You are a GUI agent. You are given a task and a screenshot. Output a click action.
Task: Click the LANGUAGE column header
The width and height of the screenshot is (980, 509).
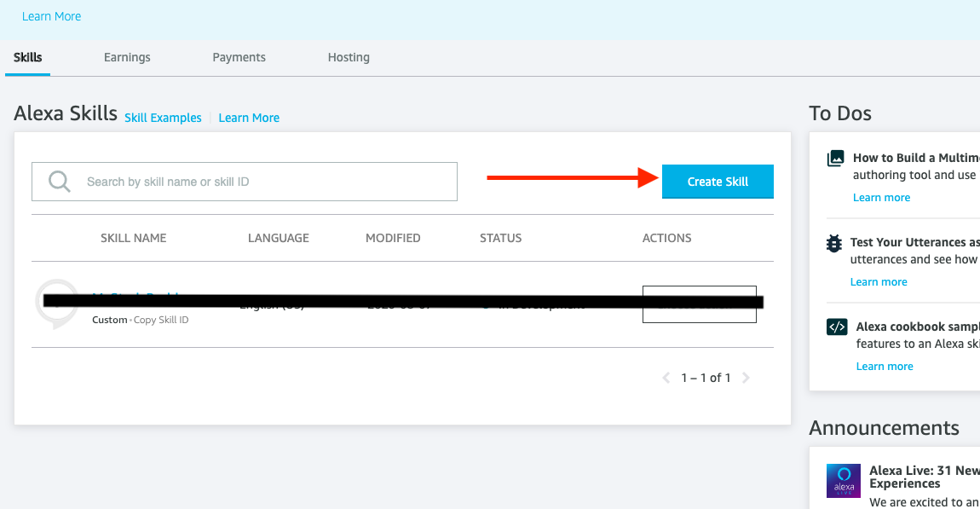(x=278, y=238)
